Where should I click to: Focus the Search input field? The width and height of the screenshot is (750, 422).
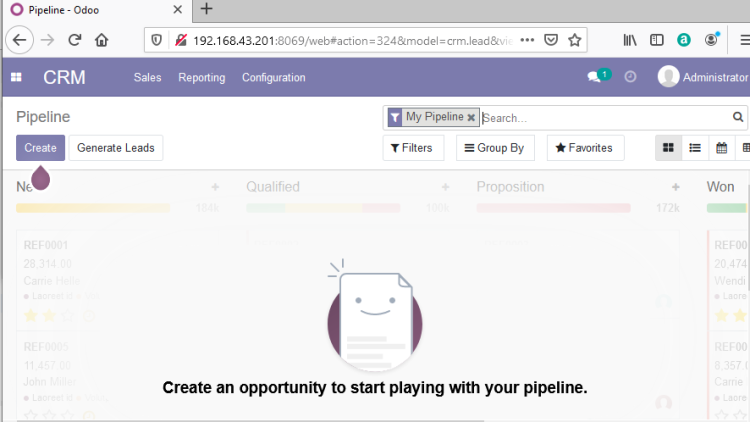click(605, 118)
